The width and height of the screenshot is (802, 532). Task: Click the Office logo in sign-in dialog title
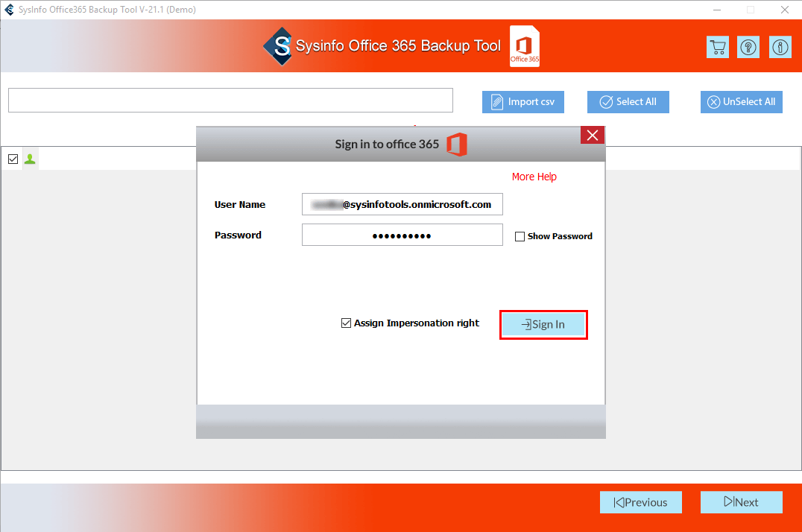[457, 145]
